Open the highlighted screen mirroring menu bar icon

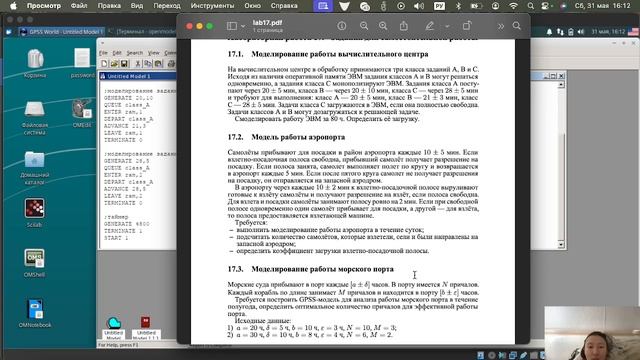[x=323, y=6]
